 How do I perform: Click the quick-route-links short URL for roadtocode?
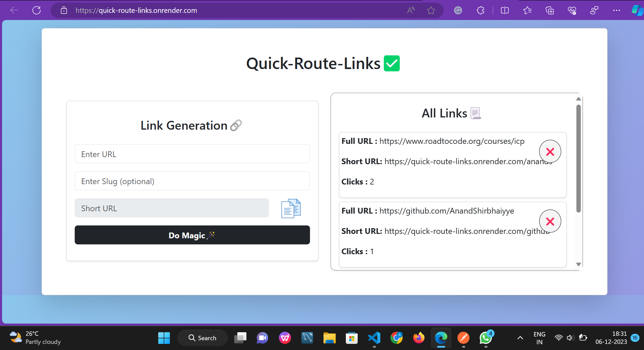pyautogui.click(x=468, y=161)
